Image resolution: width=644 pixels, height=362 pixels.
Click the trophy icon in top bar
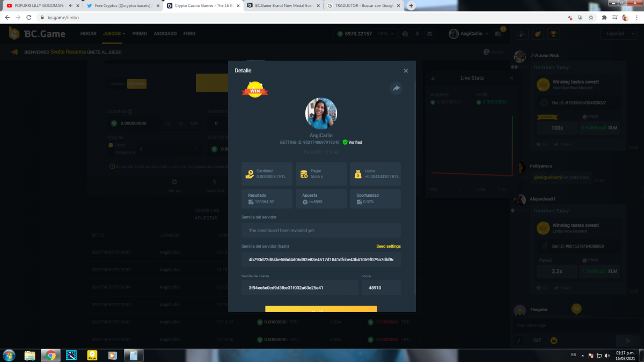[552, 34]
